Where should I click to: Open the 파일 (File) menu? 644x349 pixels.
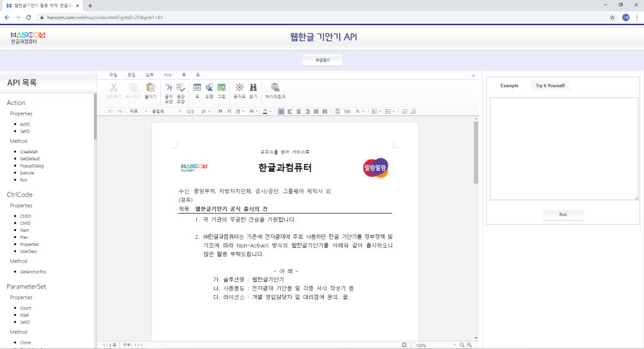pos(113,75)
